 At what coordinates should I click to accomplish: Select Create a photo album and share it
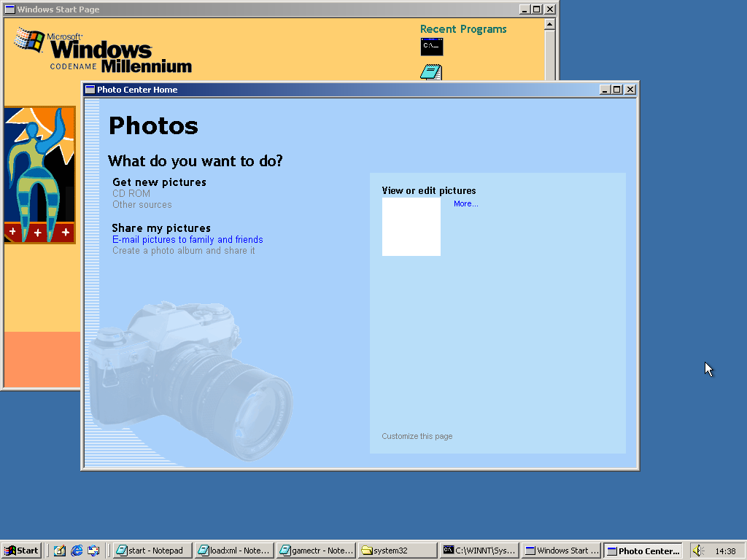183,251
